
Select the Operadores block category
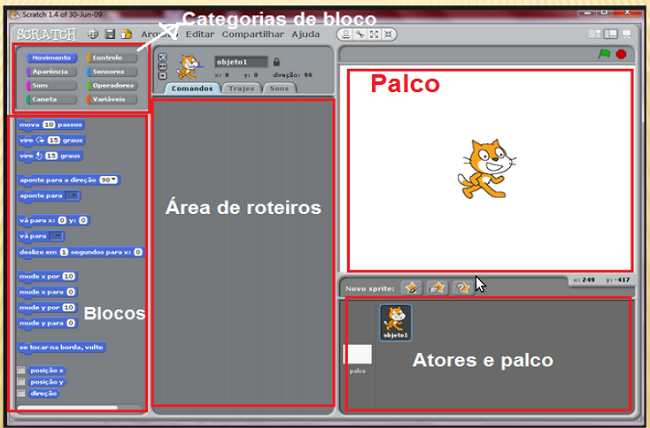coord(112,85)
